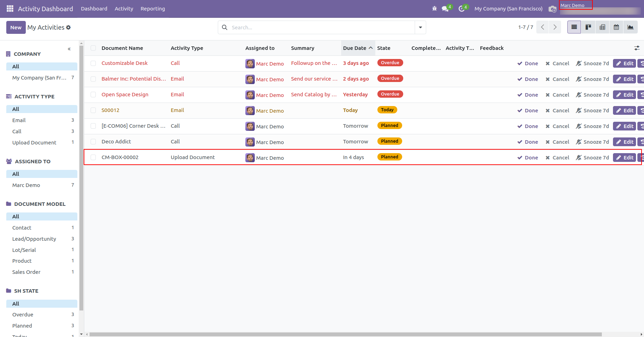Screen dimensions: 644x337
Task: Switch to calendar view
Action: 616,27
